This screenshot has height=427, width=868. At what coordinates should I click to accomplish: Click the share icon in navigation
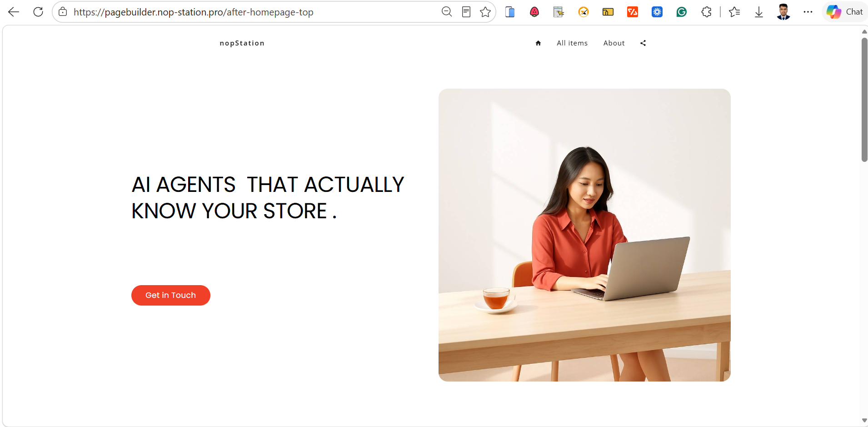(x=643, y=43)
